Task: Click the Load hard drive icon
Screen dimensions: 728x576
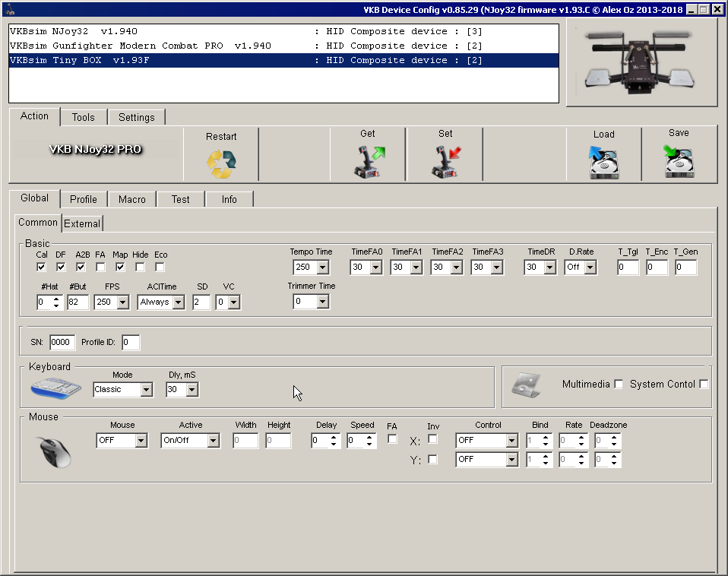Action: click(x=603, y=163)
